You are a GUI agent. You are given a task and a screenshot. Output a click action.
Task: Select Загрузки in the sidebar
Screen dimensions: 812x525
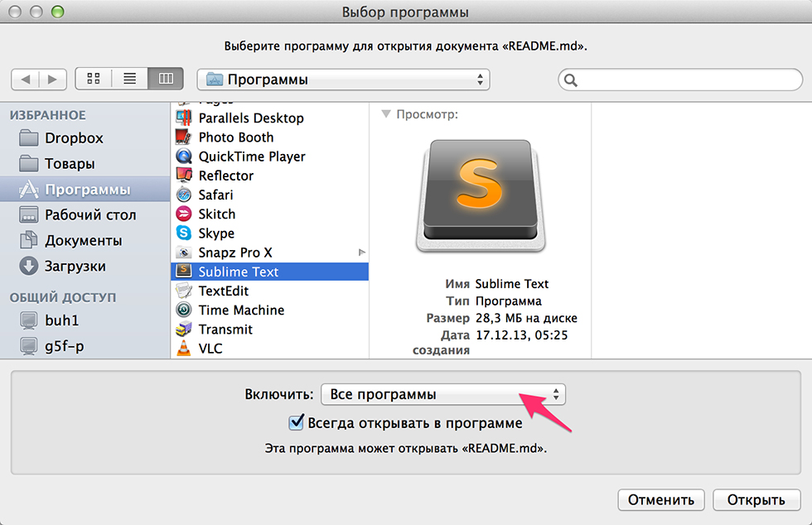click(85, 266)
